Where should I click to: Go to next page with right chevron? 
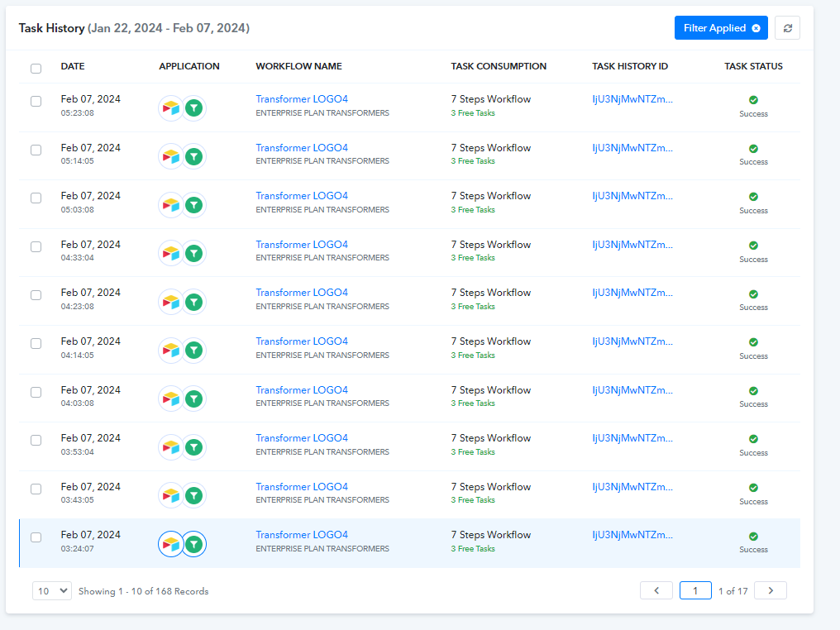771,590
